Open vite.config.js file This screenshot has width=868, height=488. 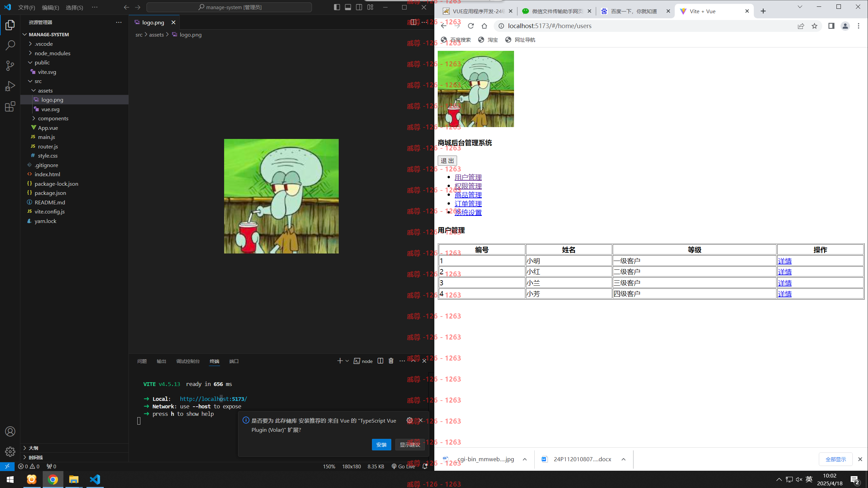[74, 211]
